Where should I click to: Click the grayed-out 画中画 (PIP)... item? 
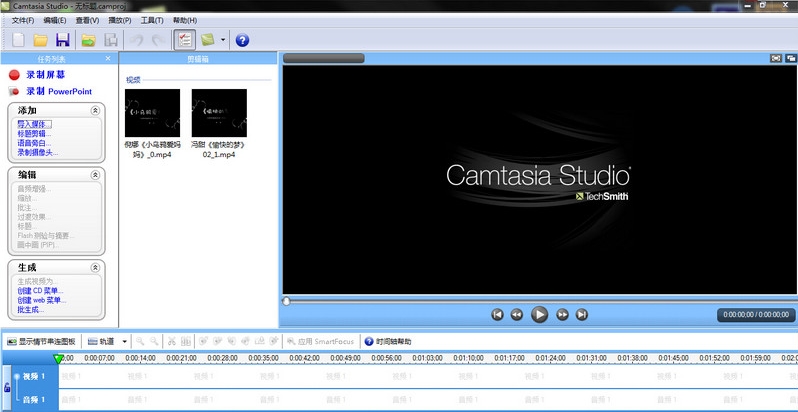click(x=39, y=245)
